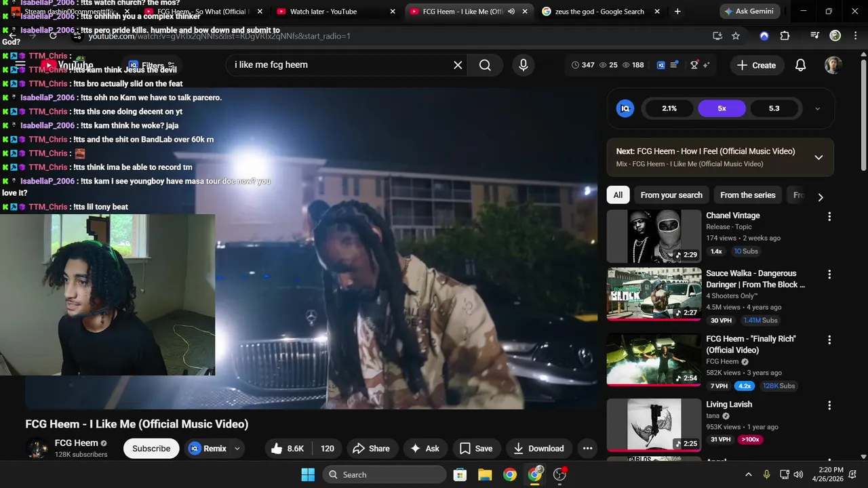Dislike the video showing 120
This screenshot has width=868, height=488.
[x=327, y=448]
